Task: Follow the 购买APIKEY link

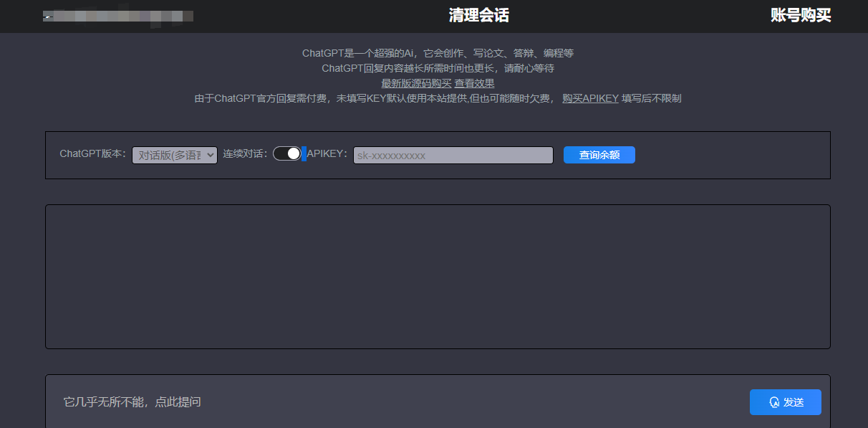Action: pos(590,98)
